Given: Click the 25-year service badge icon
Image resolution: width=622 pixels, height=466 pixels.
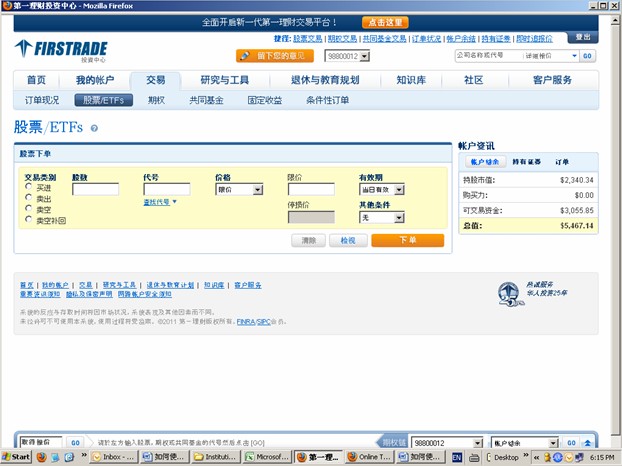Looking at the screenshot, I should coord(510,291).
